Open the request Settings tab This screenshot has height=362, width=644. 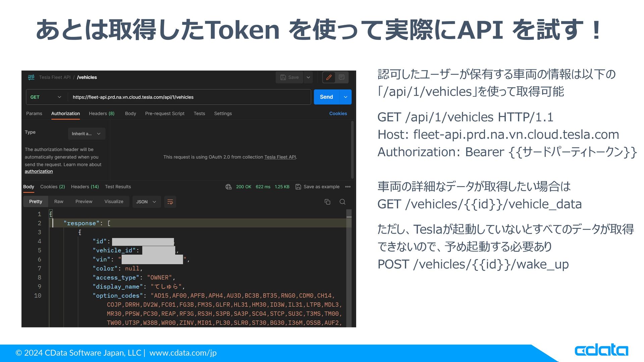tap(223, 114)
